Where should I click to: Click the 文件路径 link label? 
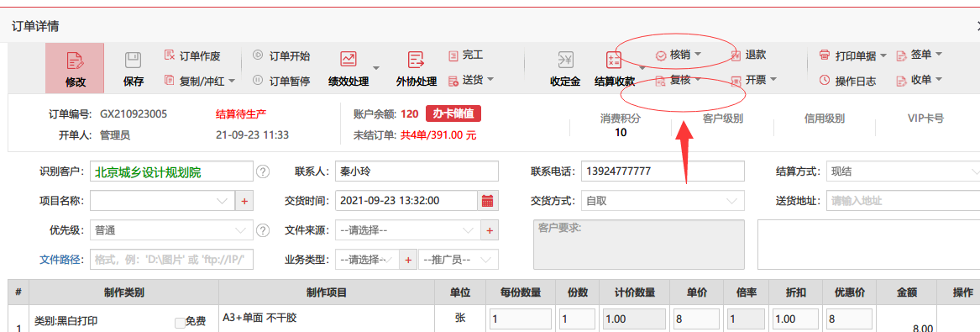coord(61,260)
